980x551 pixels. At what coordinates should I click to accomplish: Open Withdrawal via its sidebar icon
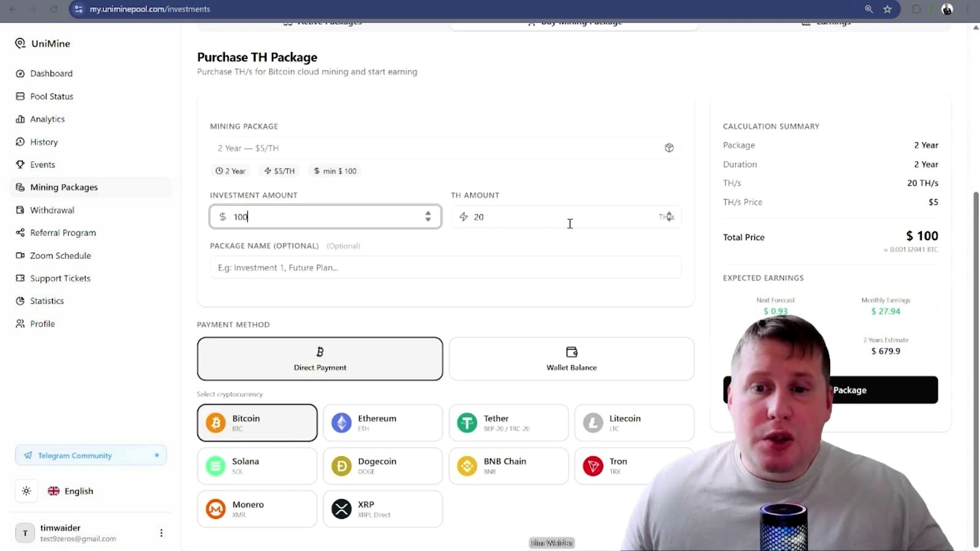coord(20,210)
